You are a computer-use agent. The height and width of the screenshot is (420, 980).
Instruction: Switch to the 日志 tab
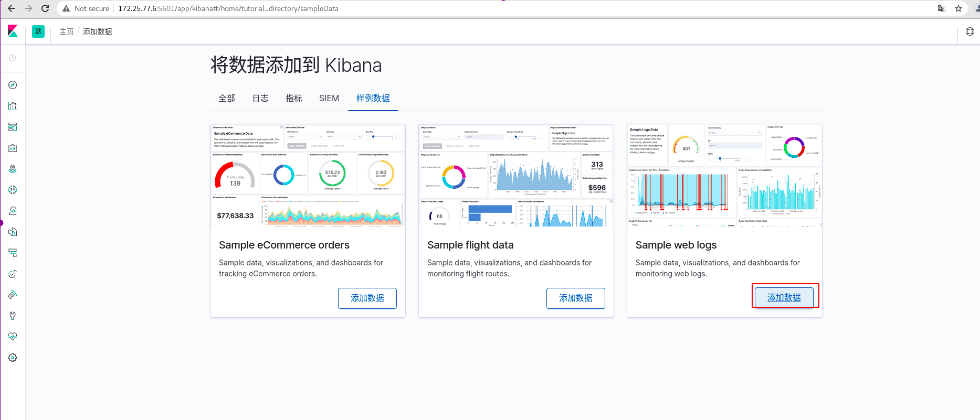point(260,98)
